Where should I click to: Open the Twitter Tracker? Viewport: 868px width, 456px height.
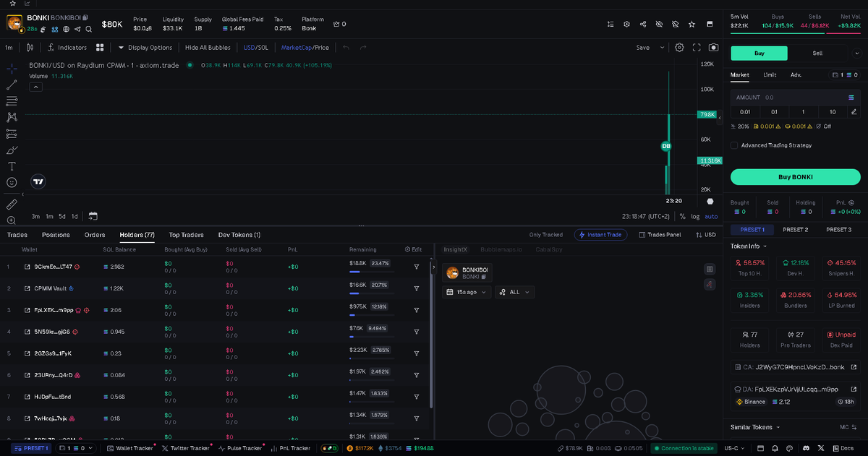[187, 448]
